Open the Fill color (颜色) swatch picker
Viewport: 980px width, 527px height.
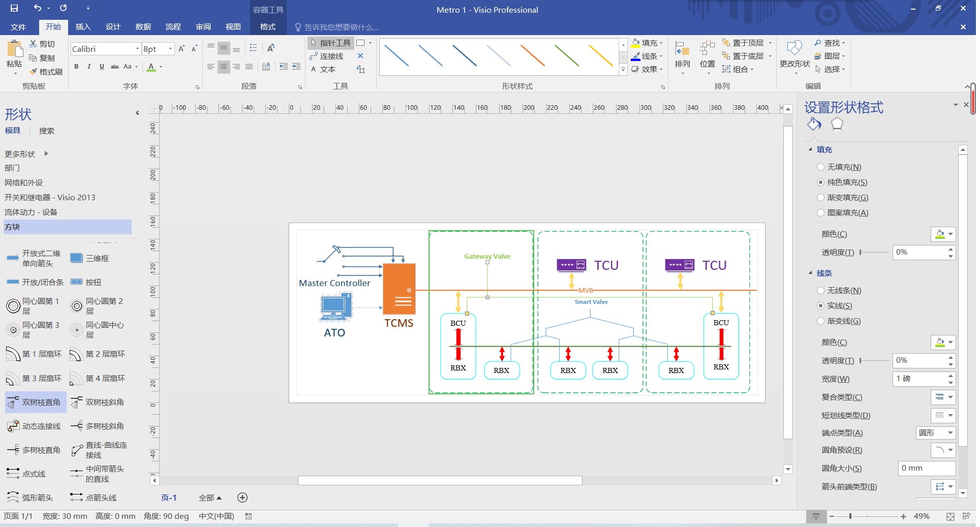tap(943, 234)
